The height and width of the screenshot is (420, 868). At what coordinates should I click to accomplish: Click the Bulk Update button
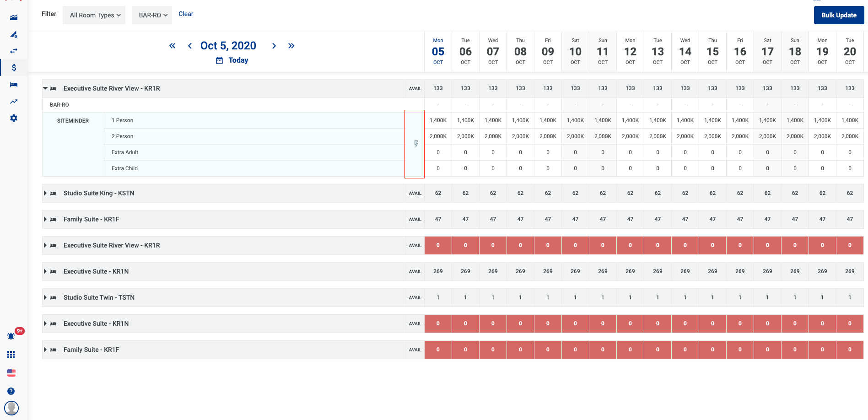(x=839, y=15)
